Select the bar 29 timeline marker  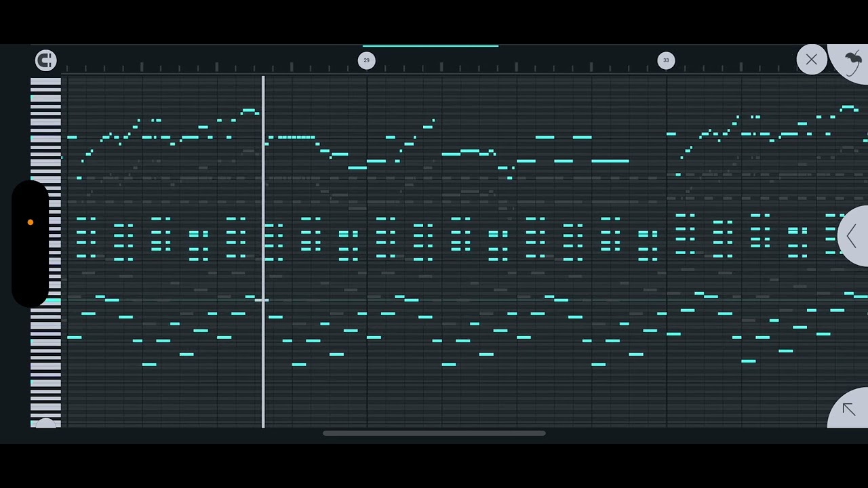pos(366,60)
